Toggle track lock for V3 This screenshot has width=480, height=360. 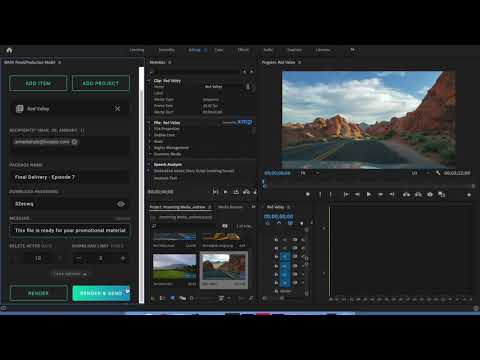pyautogui.click(x=276, y=240)
